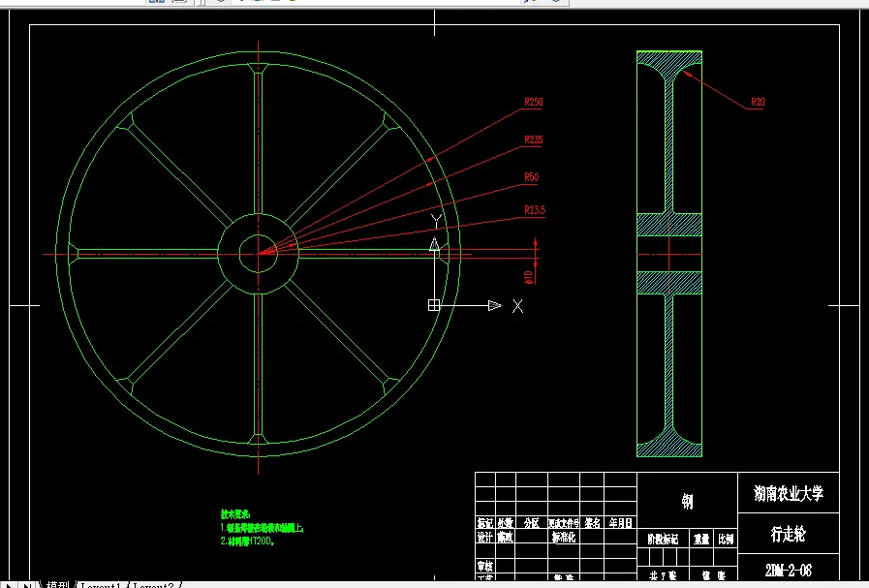Select the R250 radius dimension text

pos(533,102)
